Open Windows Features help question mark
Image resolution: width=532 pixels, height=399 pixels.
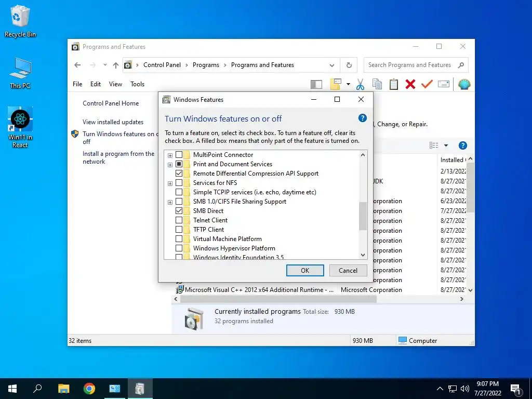point(362,118)
